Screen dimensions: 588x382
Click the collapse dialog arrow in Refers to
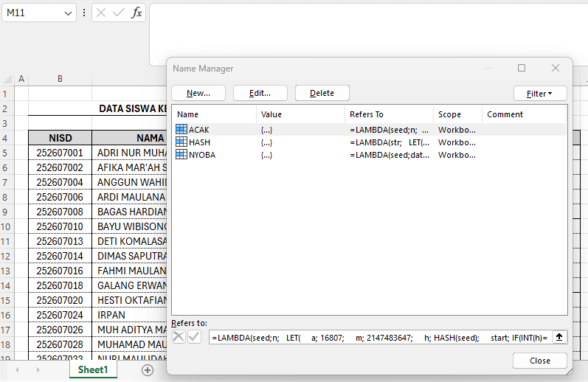pos(559,338)
